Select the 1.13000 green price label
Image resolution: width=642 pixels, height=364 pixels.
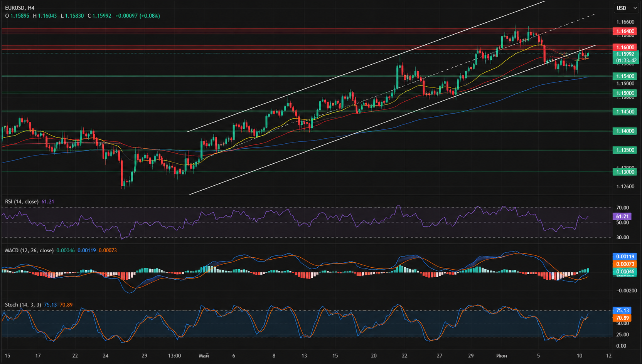point(625,172)
